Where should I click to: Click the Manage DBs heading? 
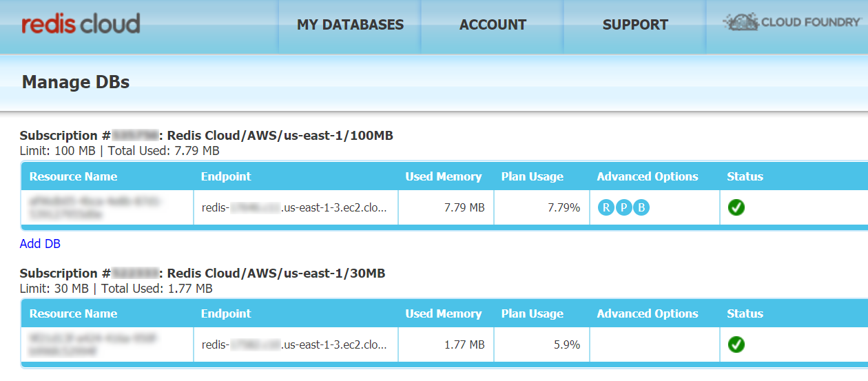[x=76, y=82]
